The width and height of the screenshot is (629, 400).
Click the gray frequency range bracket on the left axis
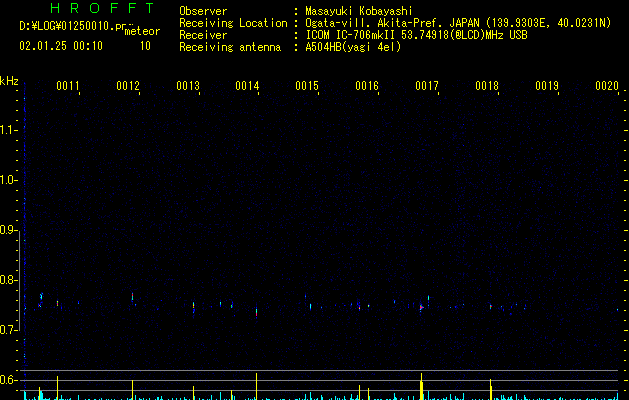[19, 280]
